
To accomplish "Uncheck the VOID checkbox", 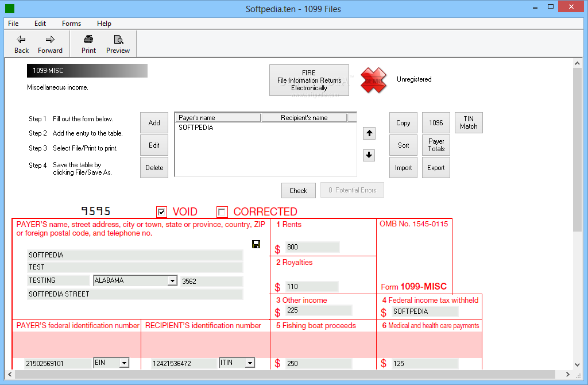I will coord(161,212).
